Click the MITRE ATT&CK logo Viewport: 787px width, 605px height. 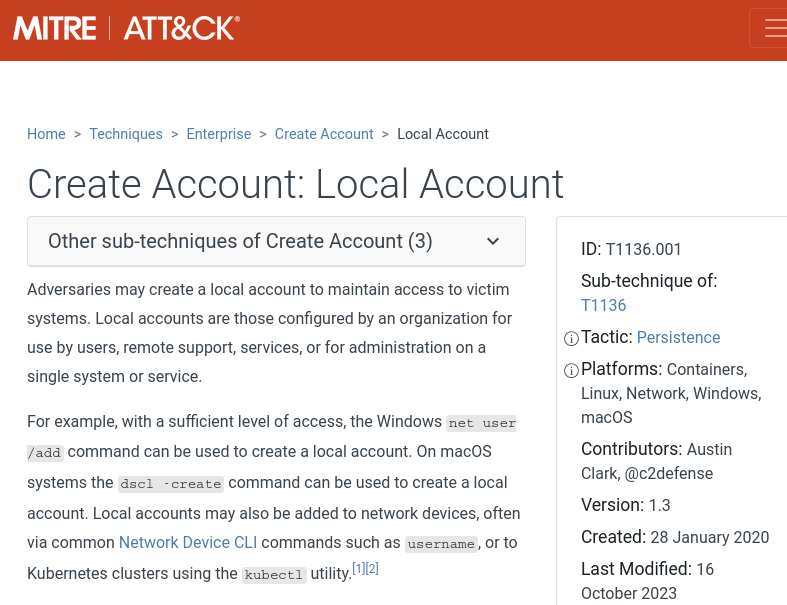click(126, 28)
